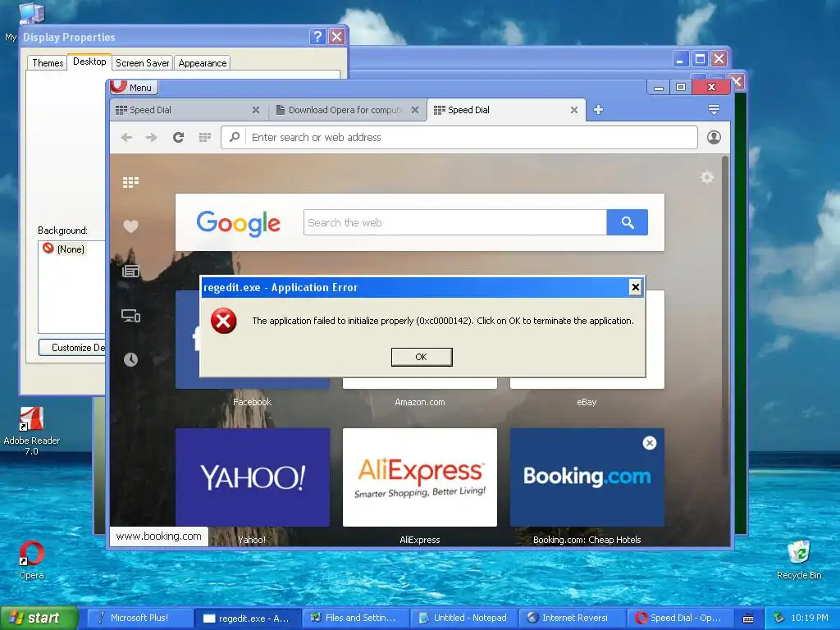Click the keyboard icon in the taskbar

(x=748, y=619)
